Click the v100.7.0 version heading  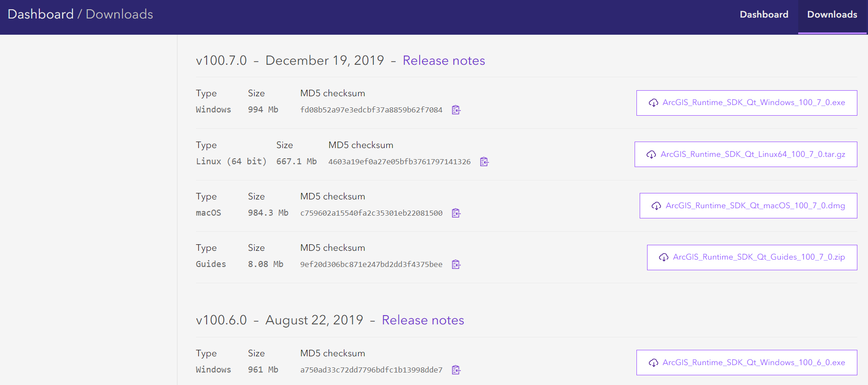[x=221, y=61]
